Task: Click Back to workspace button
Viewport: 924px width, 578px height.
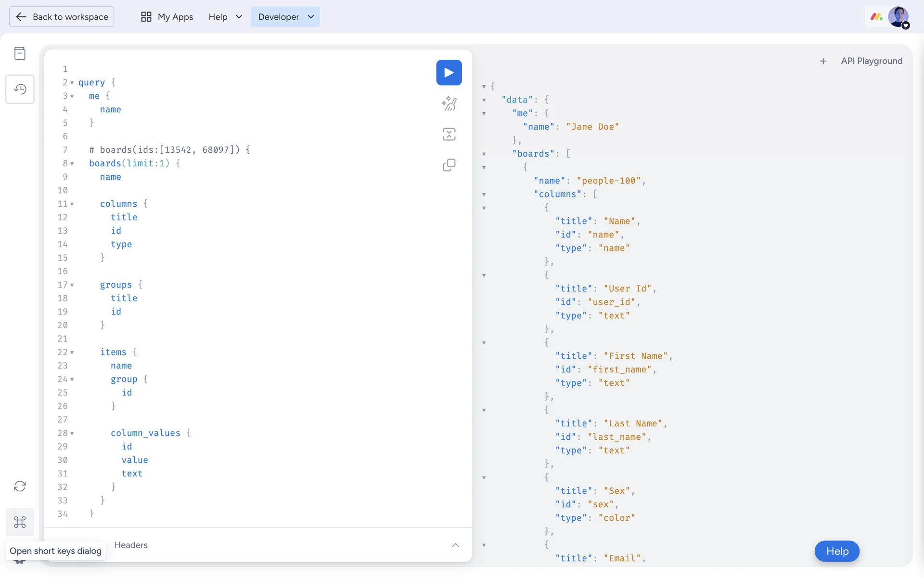Action: [62, 17]
